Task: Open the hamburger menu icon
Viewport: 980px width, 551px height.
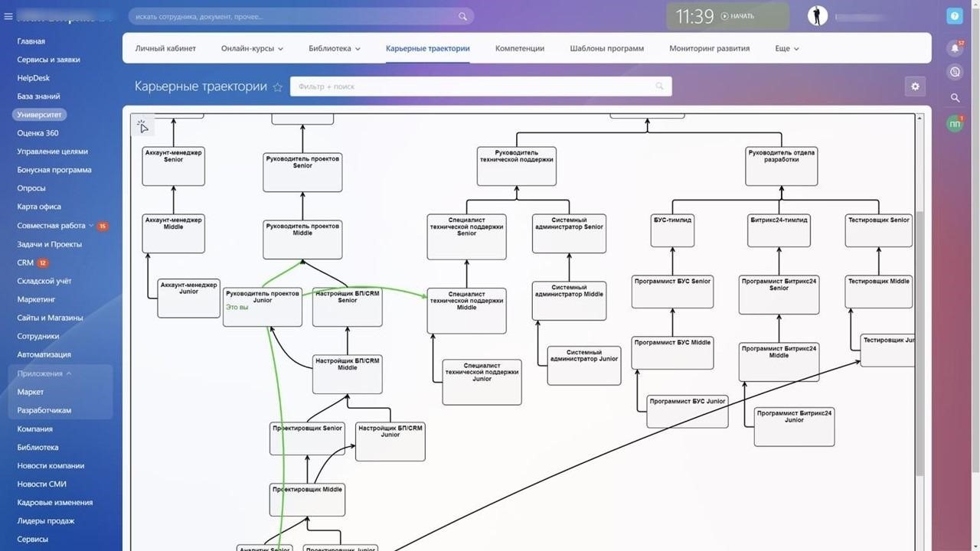Action: 8,16
